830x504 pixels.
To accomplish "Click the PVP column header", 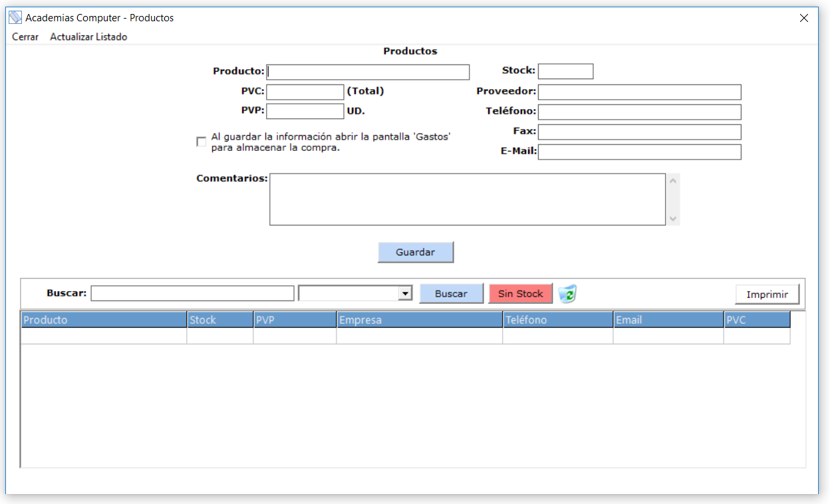I will pos(295,320).
